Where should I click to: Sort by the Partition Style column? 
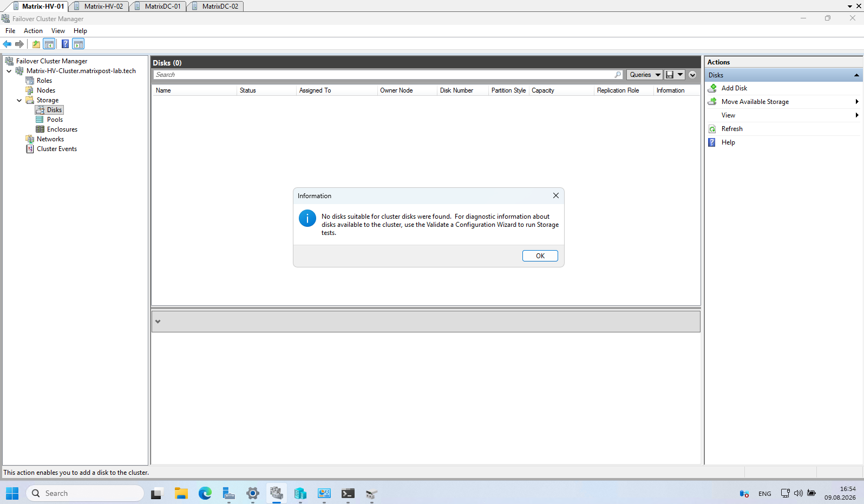point(509,90)
